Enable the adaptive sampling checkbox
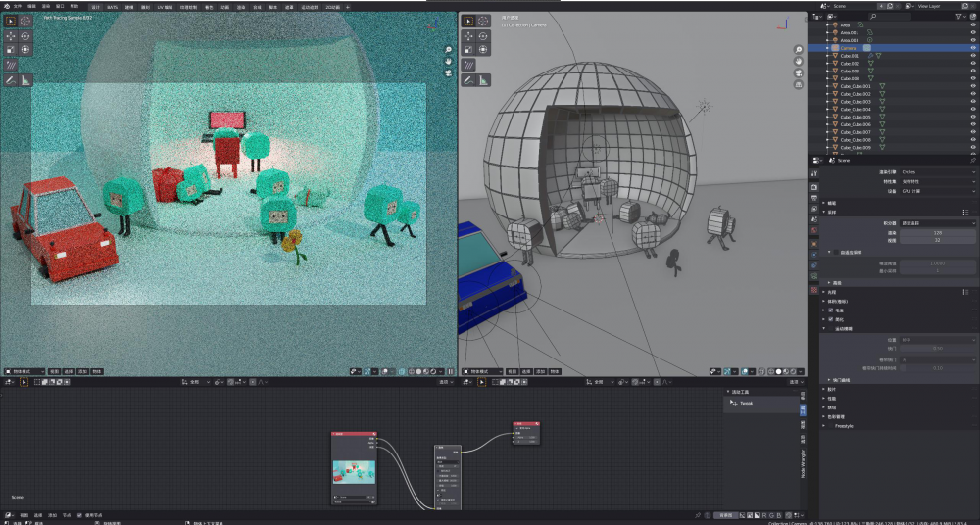This screenshot has height=525, width=980. coord(836,253)
